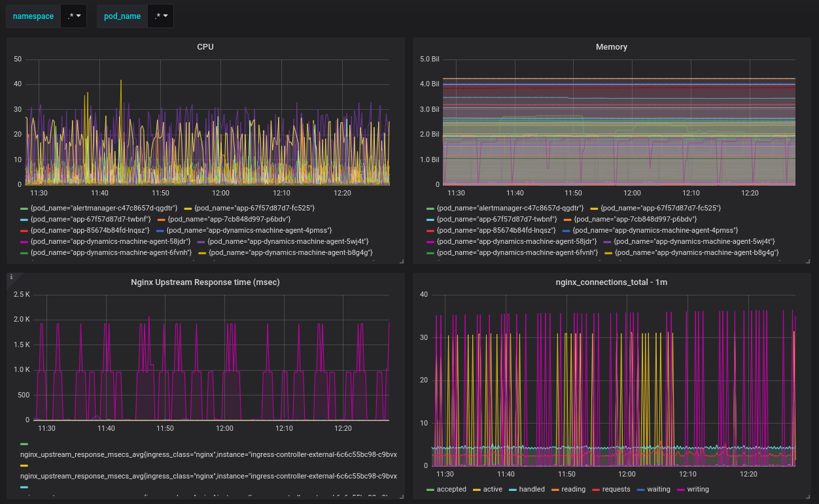Image resolution: width=819 pixels, height=504 pixels.
Task: Click Nginx Upstream Response time panel title
Action: pos(205,282)
